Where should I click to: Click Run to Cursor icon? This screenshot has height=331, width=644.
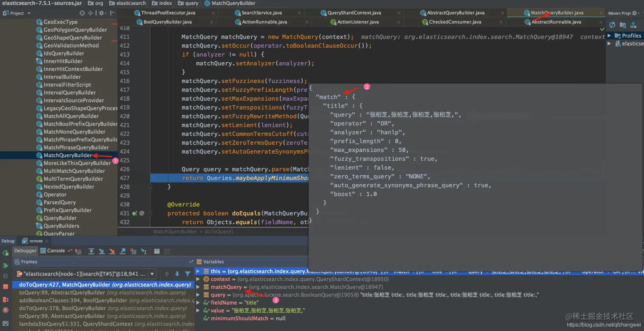pos(144,251)
